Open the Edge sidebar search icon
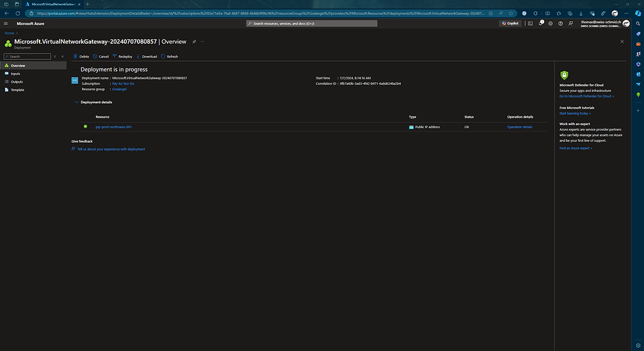 point(638,24)
